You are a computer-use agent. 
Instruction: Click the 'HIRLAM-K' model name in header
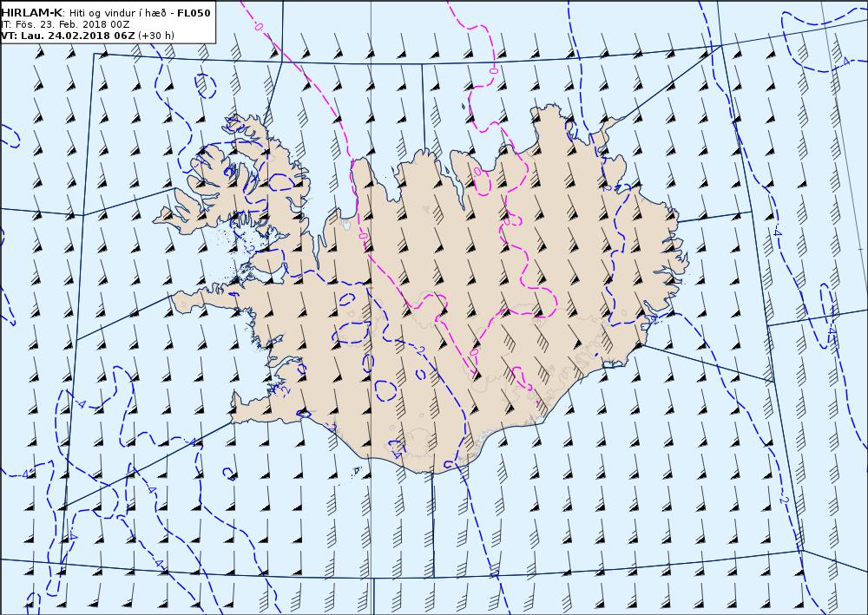pos(32,13)
